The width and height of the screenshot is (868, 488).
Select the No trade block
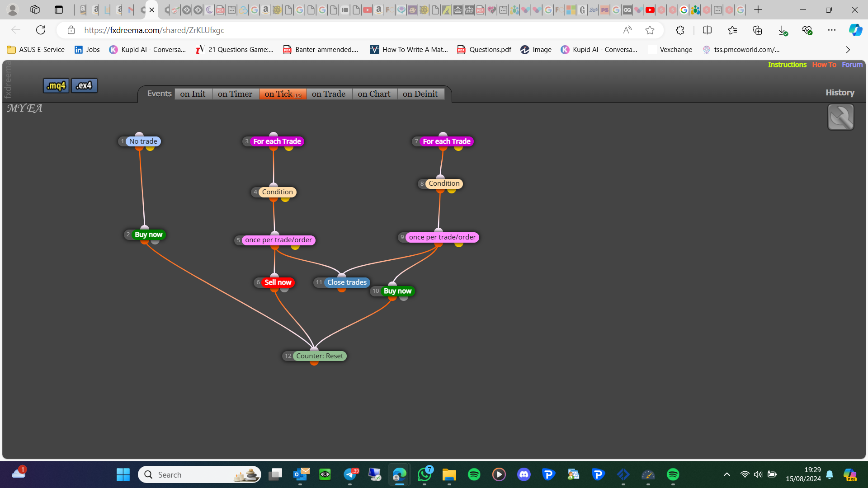tap(143, 141)
